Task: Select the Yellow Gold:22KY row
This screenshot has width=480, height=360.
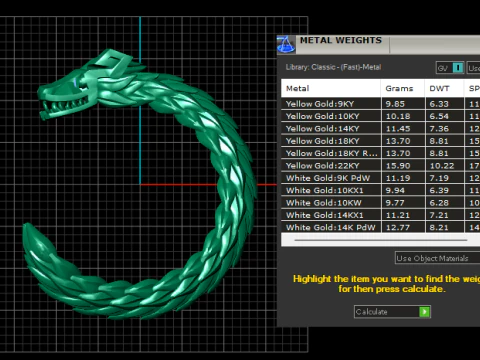Action: pyautogui.click(x=380, y=166)
